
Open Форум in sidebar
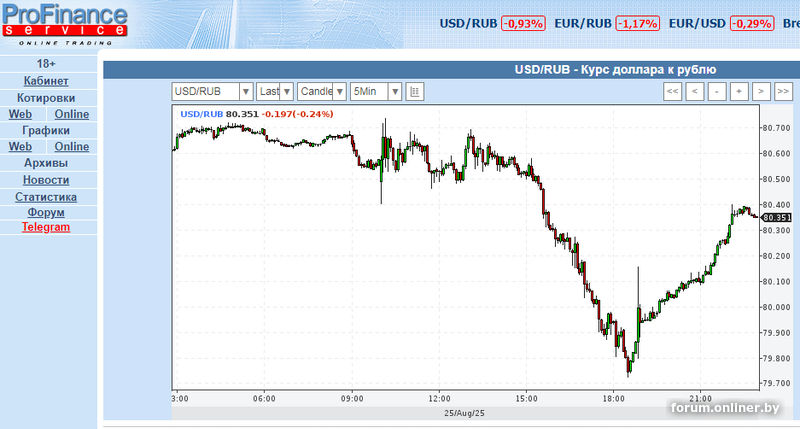(46, 212)
